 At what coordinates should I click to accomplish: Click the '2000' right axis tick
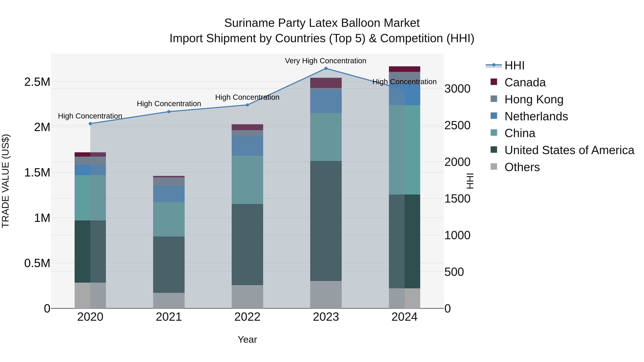click(457, 162)
